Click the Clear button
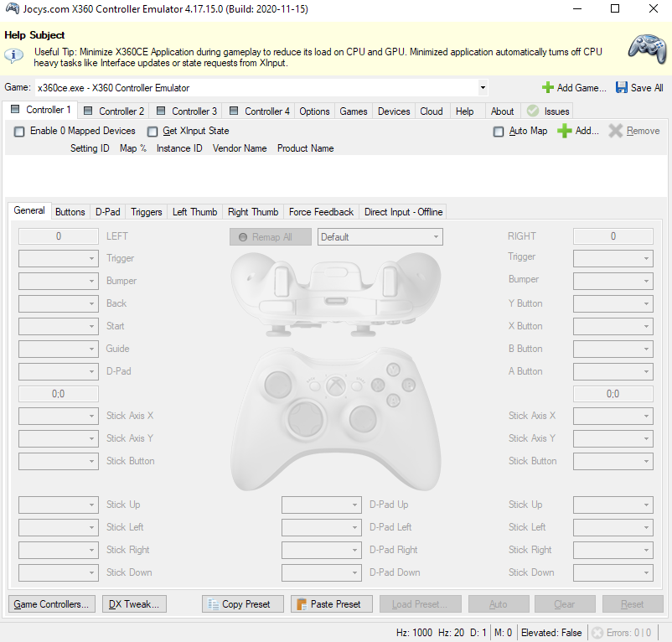Viewport: 672px width, 642px height. pos(565,603)
